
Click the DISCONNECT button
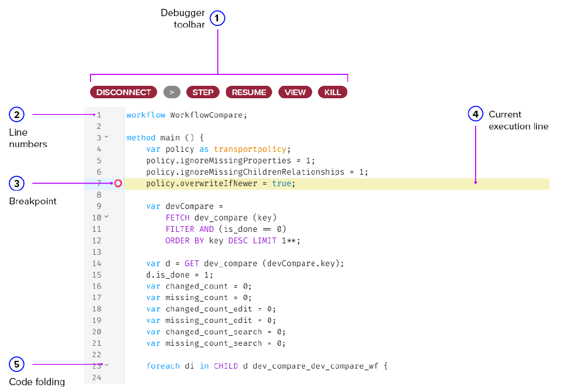123,92
